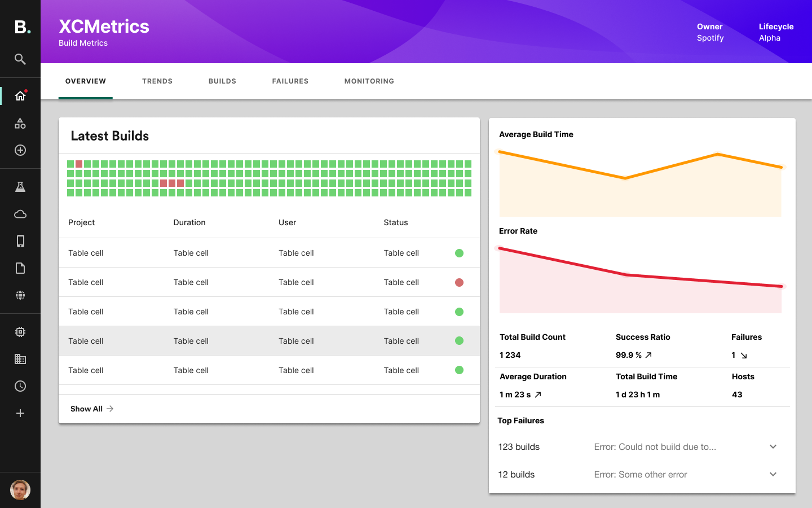This screenshot has width=812, height=508.
Task: Click the plus icon at sidebar bottom
Action: pos(20,413)
